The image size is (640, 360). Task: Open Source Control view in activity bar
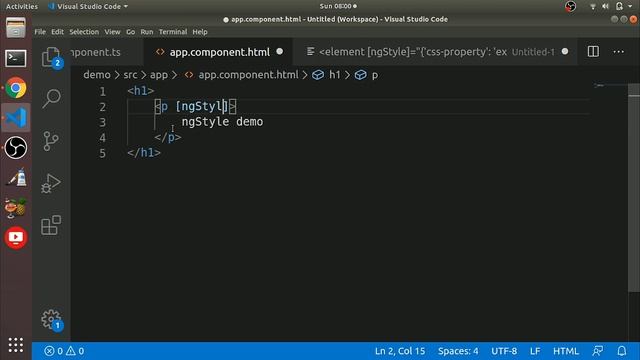51,141
